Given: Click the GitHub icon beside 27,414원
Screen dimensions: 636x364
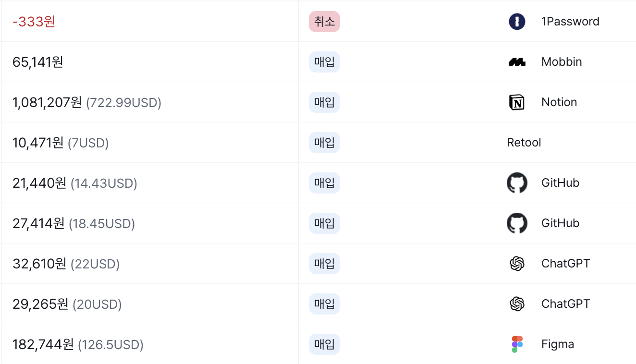Looking at the screenshot, I should pos(517,223).
